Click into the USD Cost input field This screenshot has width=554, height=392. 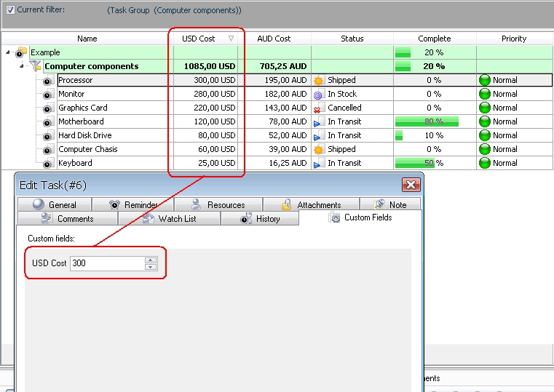(106, 263)
